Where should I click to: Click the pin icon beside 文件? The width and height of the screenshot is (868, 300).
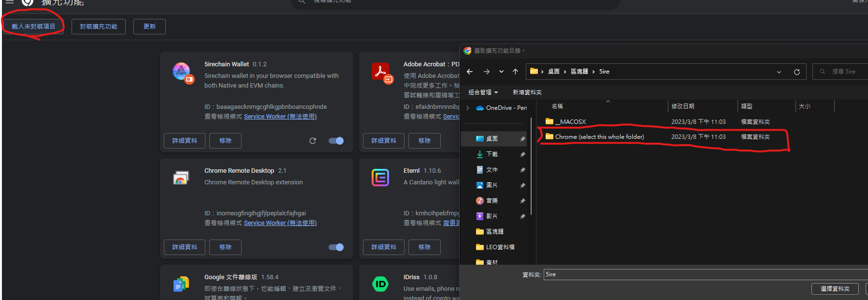[x=522, y=170]
